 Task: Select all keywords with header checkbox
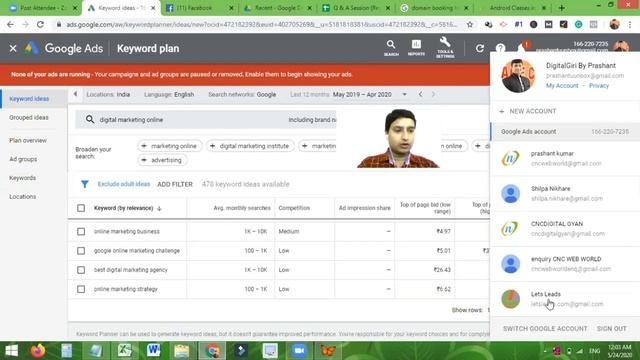pos(81,208)
